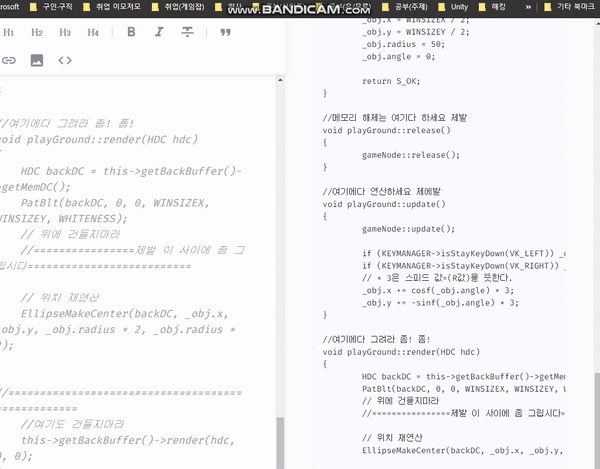600x469 pixels.
Task: Open the 구인구직 bookmark folder
Action: [x=51, y=7]
